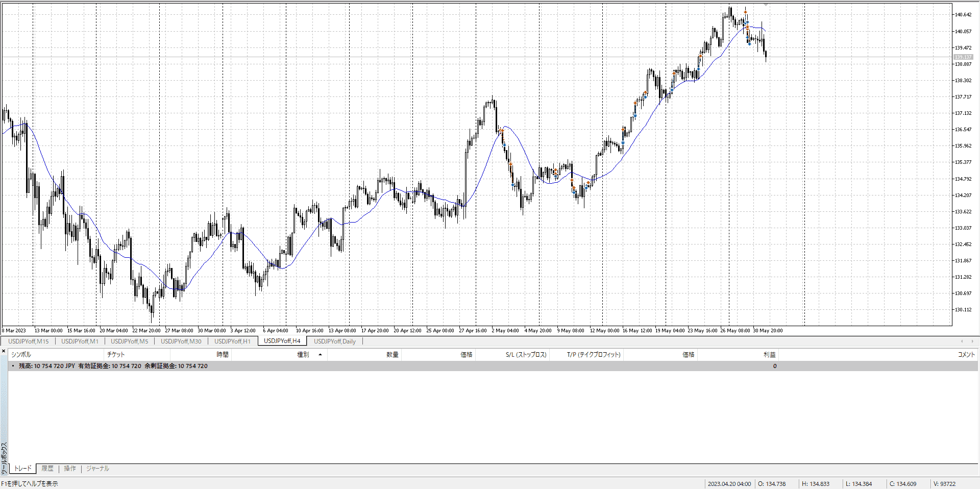The image size is (980, 489).
Task: Open the USDJPYoff,Daily chart tab
Action: click(x=334, y=341)
